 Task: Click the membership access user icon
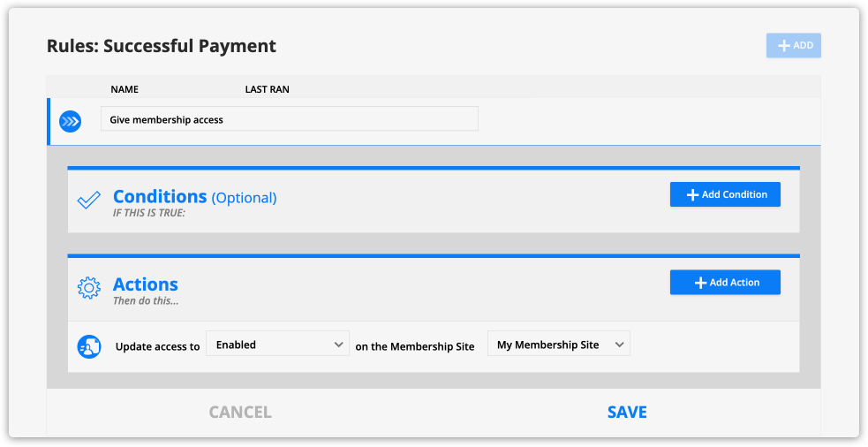(88, 346)
